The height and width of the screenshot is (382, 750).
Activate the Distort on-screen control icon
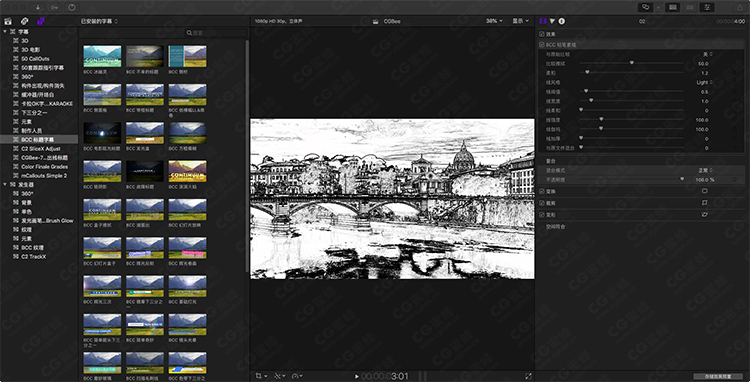(705, 215)
